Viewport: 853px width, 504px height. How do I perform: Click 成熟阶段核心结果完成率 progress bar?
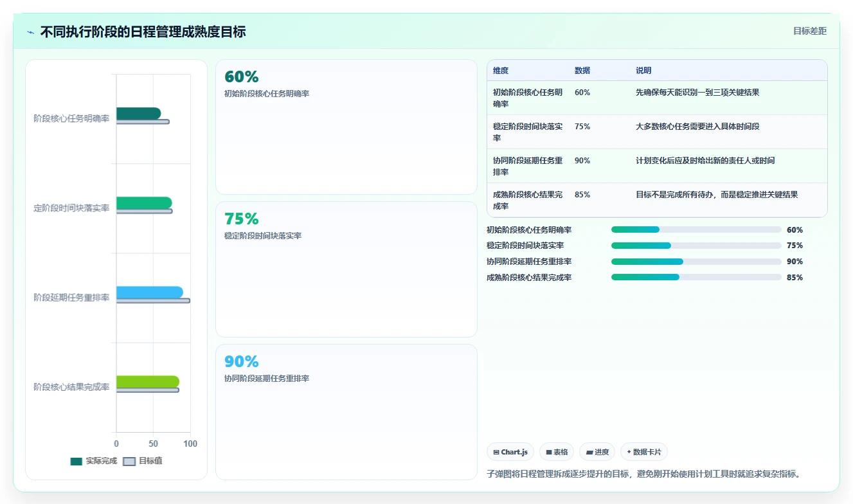click(x=696, y=277)
